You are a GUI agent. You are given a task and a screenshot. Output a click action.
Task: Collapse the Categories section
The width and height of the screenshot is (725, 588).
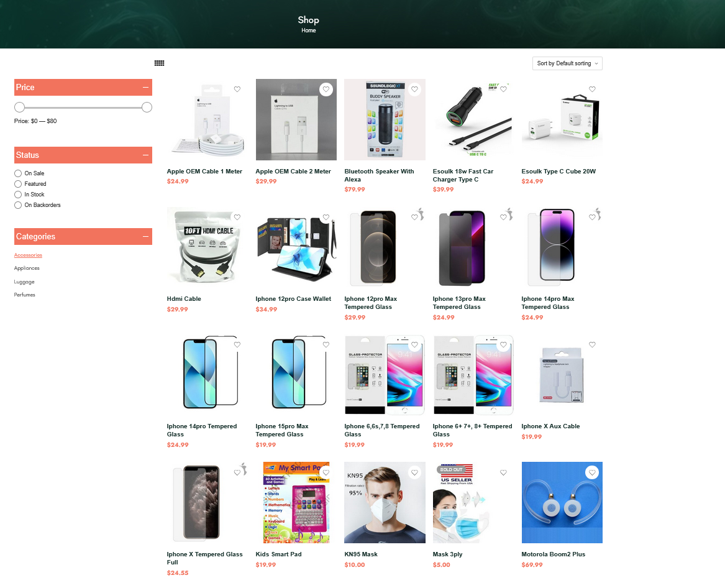(x=145, y=236)
